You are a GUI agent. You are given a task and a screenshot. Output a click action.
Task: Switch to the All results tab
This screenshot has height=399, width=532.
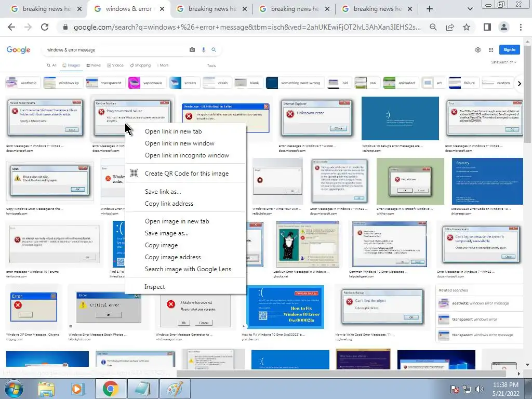tap(51, 65)
